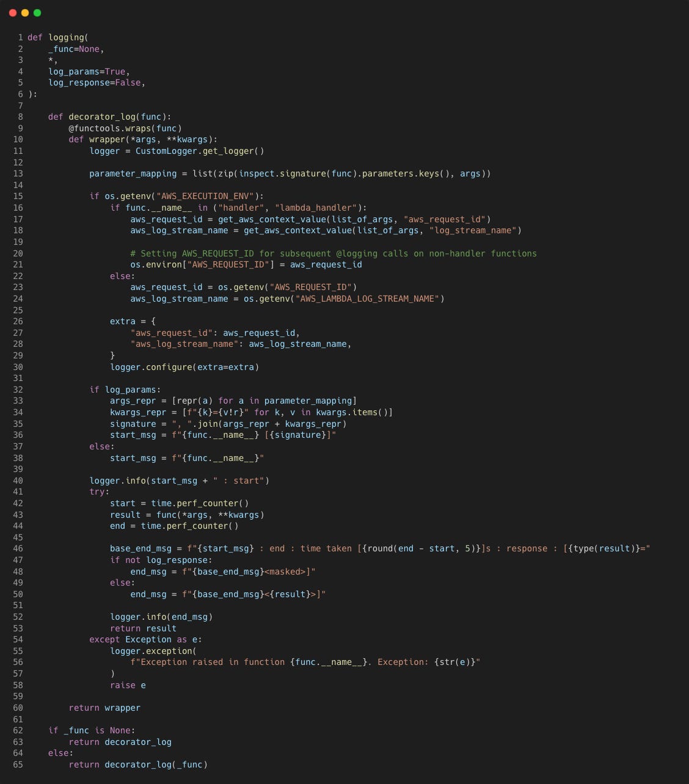Click 'start = time.perf_counter()' line
The image size is (689, 784).
tap(180, 503)
